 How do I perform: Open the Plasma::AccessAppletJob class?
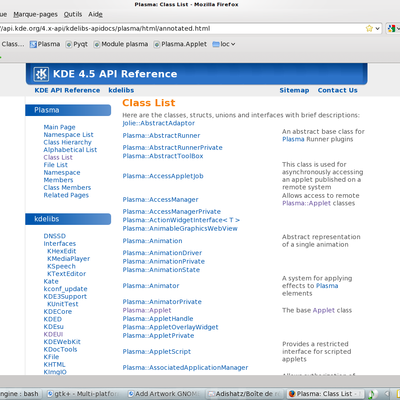pos(163,176)
